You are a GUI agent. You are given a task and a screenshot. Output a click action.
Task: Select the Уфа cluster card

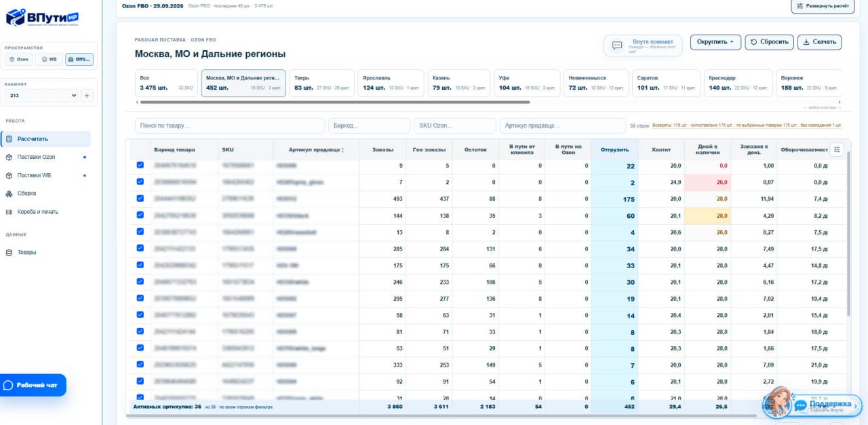526,84
